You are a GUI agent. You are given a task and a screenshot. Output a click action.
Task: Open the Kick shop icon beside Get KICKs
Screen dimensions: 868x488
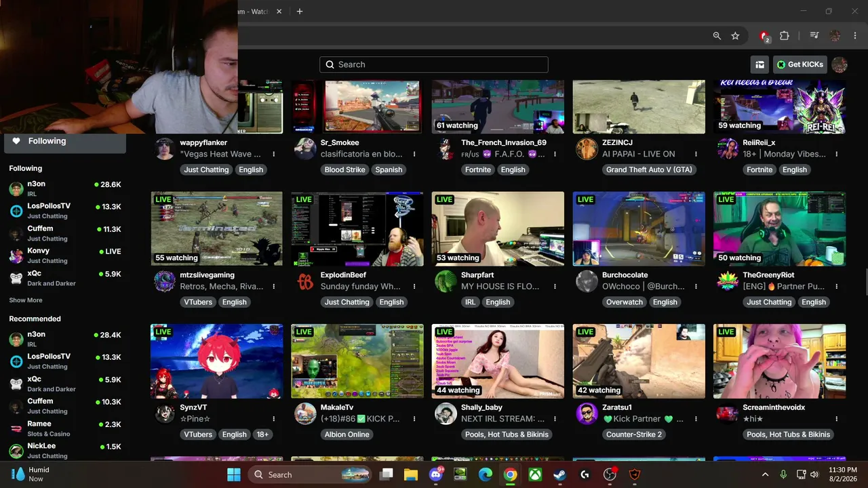[x=759, y=64]
